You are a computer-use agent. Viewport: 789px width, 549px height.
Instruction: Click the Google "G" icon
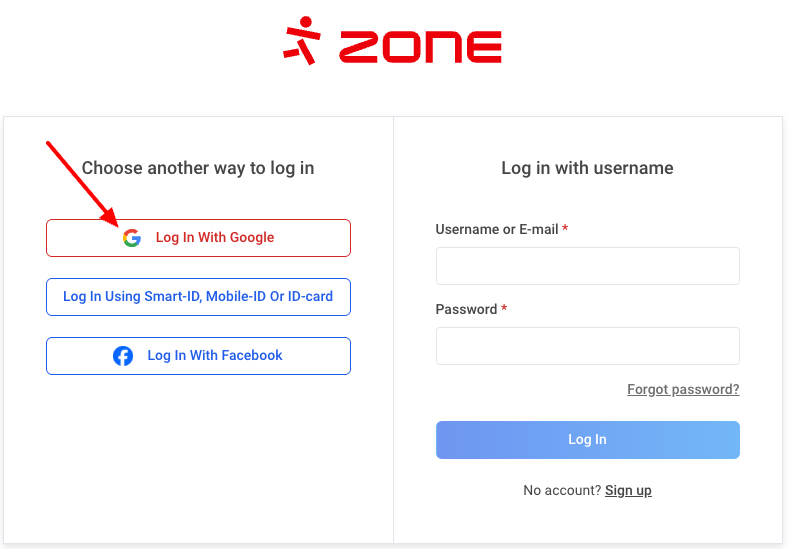click(x=132, y=238)
